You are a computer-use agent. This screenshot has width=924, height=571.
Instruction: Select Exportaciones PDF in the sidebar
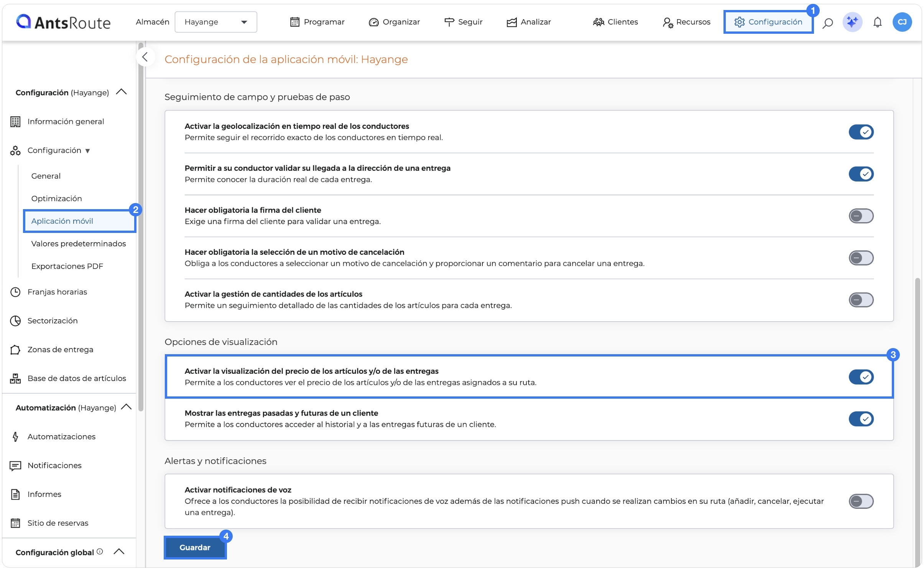click(x=67, y=266)
